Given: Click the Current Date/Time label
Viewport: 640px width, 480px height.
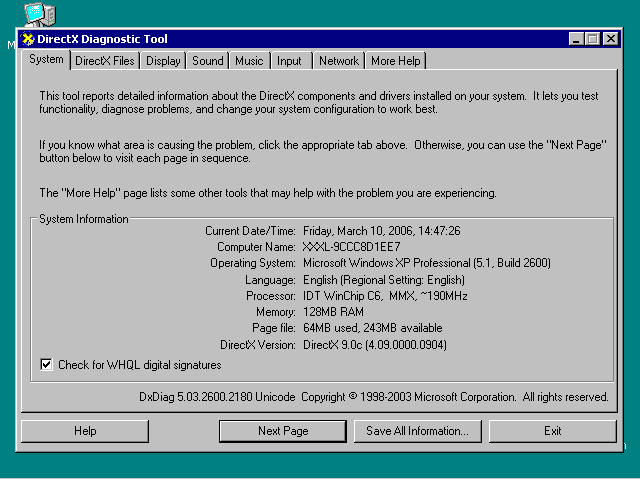Looking at the screenshot, I should coord(250,231).
